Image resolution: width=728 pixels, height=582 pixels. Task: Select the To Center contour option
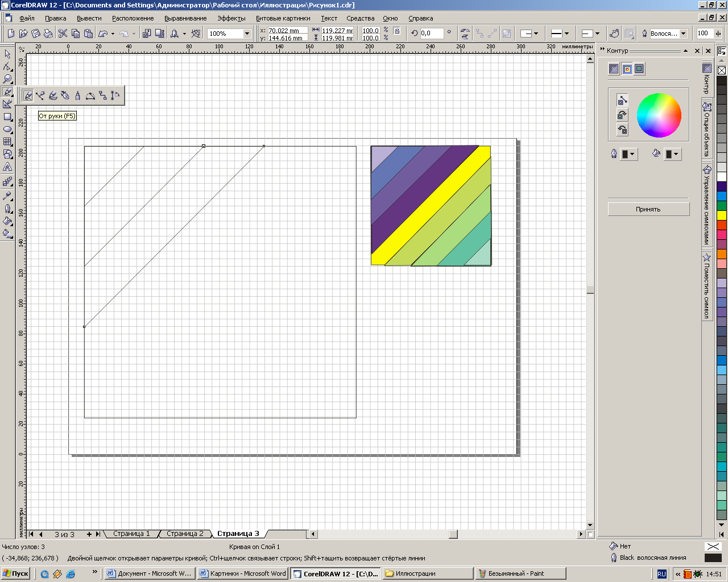pyautogui.click(x=614, y=69)
